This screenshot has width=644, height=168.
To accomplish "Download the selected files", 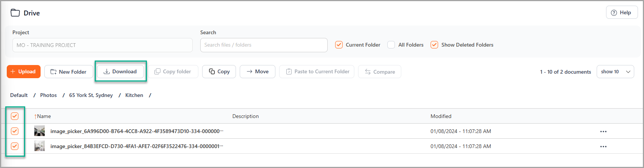I will [x=120, y=71].
